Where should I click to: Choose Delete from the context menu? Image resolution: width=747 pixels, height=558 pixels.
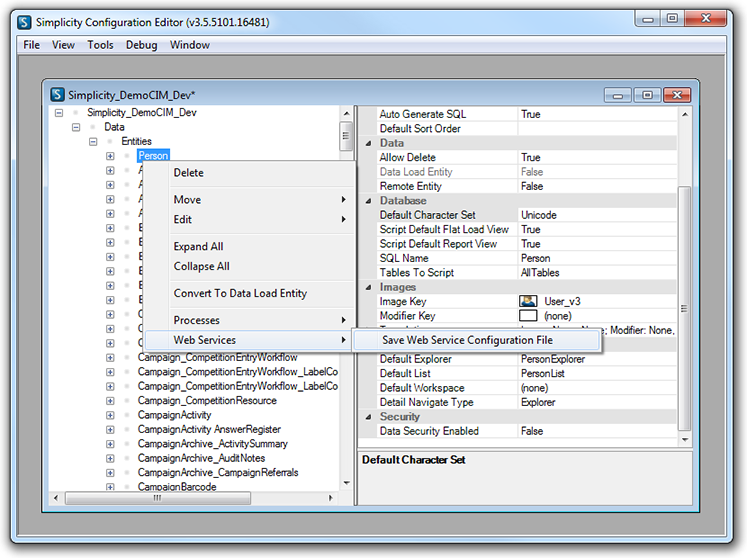point(250,172)
